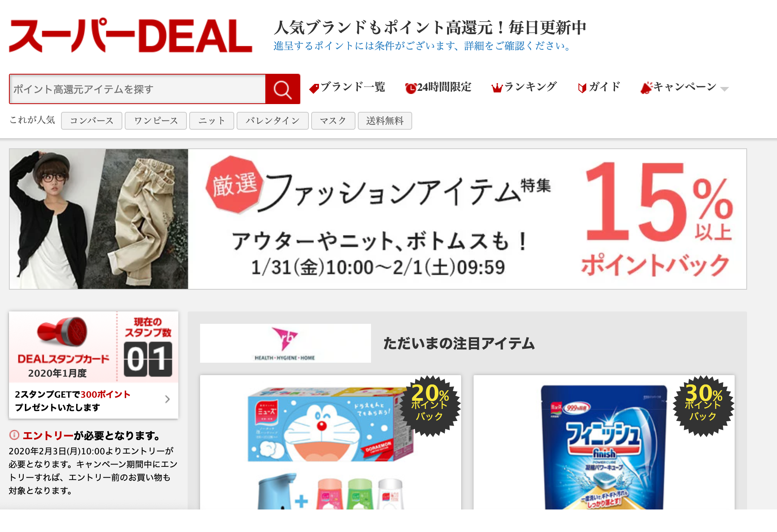Go to the ランキング menu item
The height and width of the screenshot is (532, 777).
530,87
